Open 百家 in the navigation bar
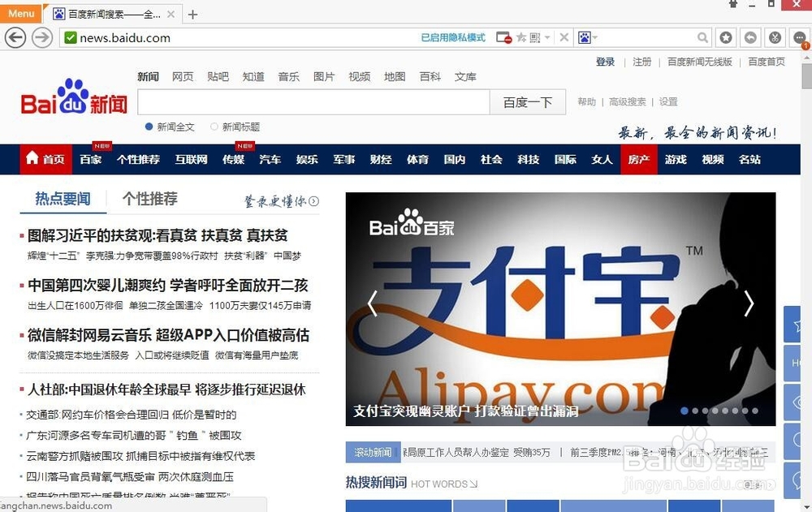This screenshot has height=512, width=812. (x=91, y=159)
